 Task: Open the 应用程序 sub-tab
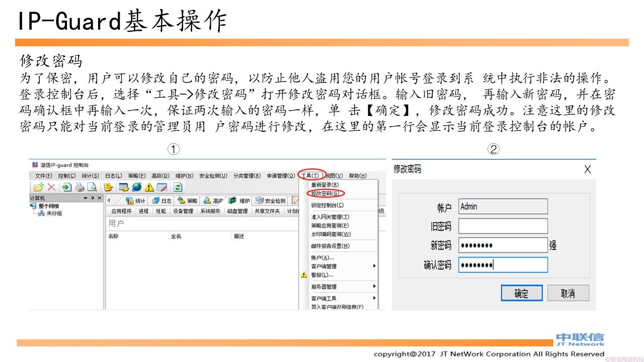coord(121,211)
